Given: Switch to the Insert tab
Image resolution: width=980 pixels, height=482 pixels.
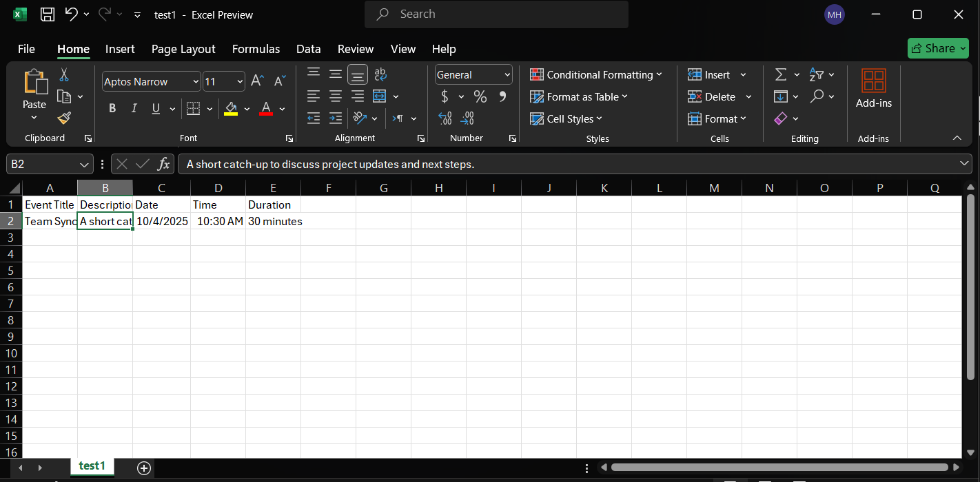Looking at the screenshot, I should [120, 49].
